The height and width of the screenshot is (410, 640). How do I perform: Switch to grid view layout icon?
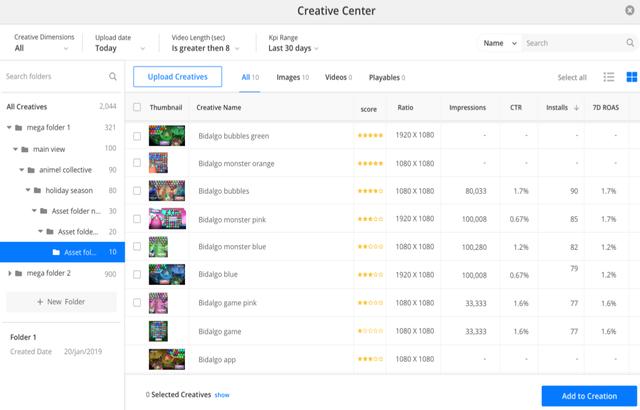coord(631,77)
